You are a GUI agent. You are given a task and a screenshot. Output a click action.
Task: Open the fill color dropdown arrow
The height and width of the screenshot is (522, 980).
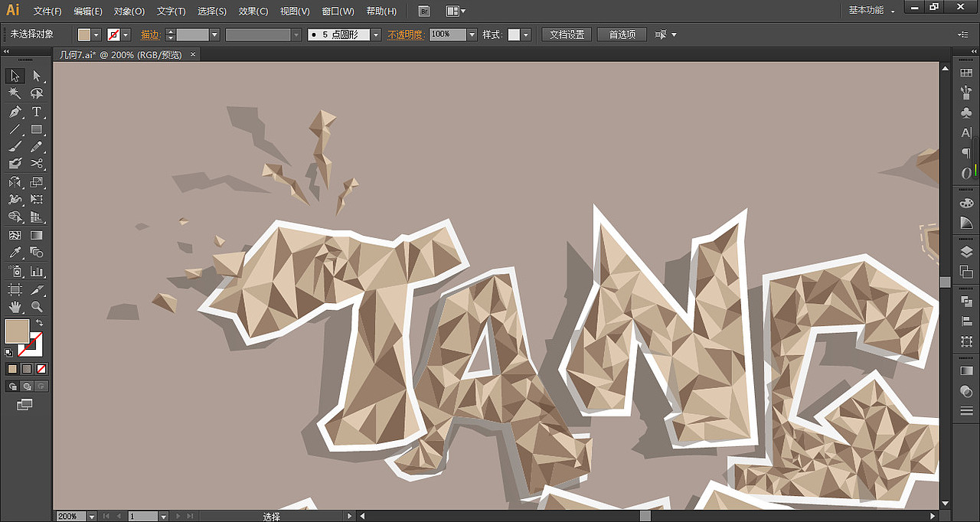tap(96, 34)
